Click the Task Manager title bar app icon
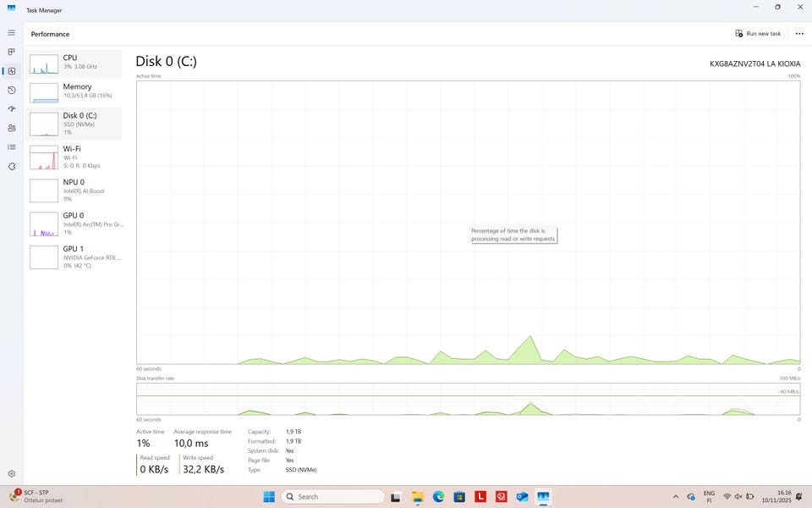 click(11, 8)
